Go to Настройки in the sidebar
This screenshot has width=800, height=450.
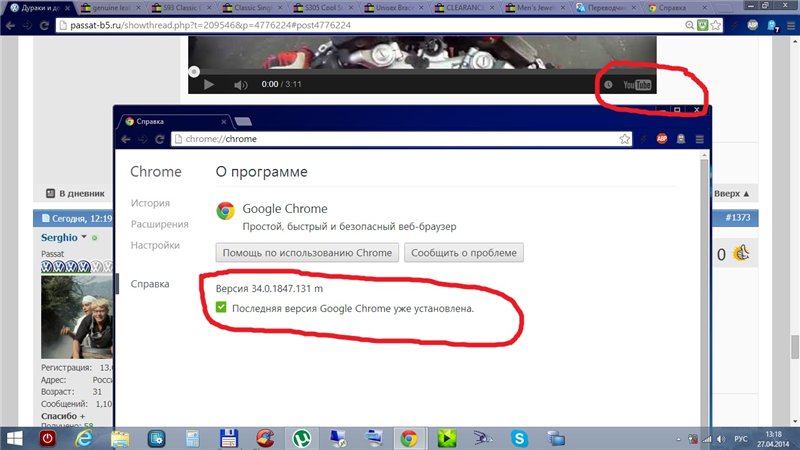[155, 245]
